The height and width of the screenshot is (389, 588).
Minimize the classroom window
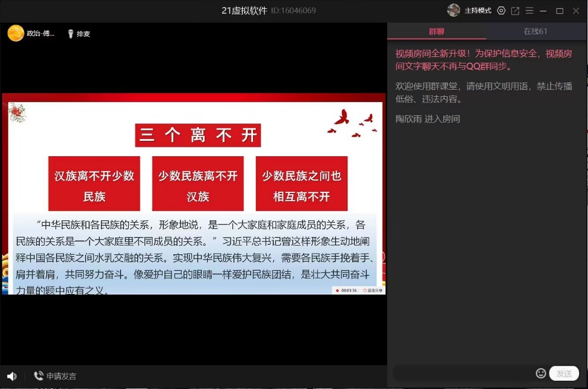point(544,11)
